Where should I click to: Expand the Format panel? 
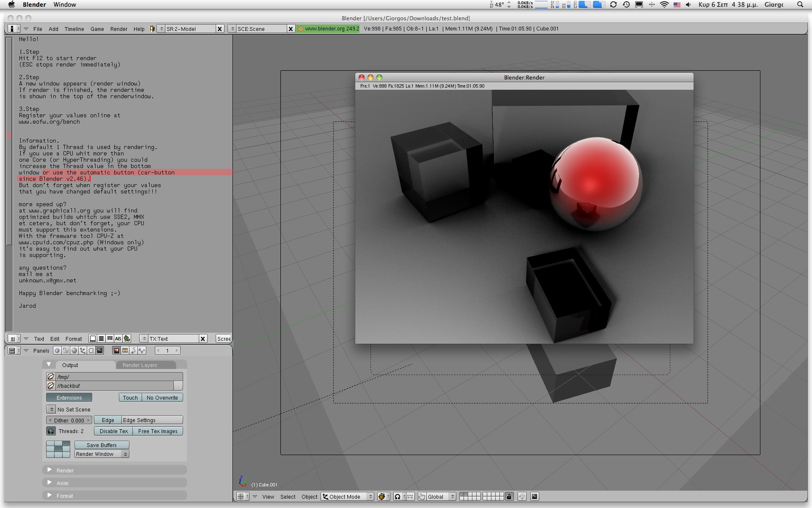click(50, 495)
